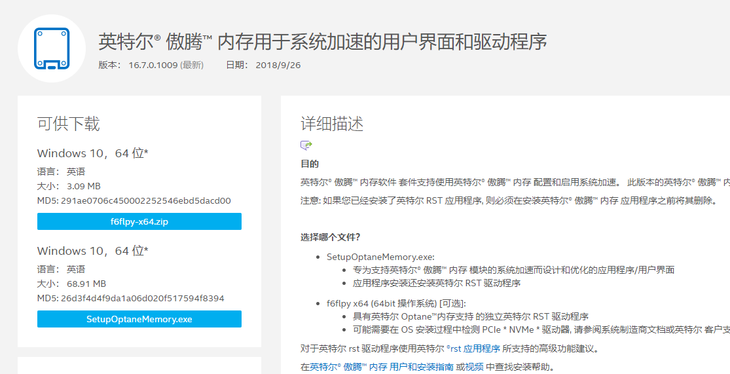Select the MD5 26d3f4d4f9da hash text

(x=131, y=298)
